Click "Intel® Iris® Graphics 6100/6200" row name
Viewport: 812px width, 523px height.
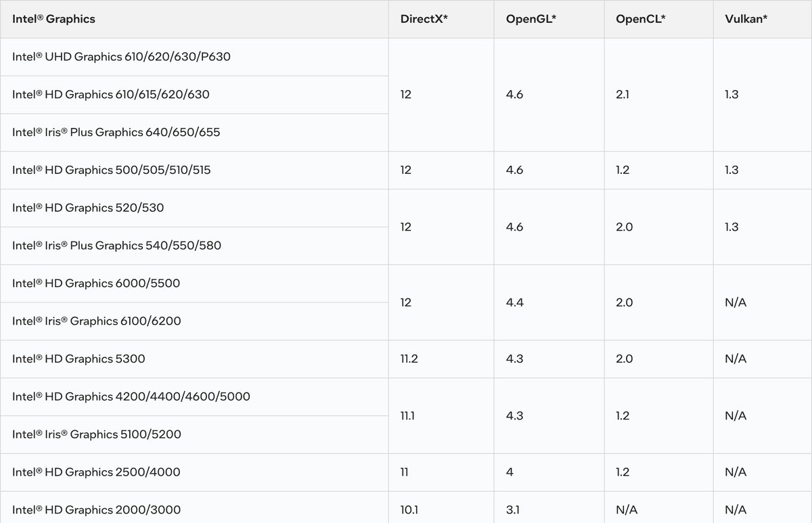(x=97, y=321)
